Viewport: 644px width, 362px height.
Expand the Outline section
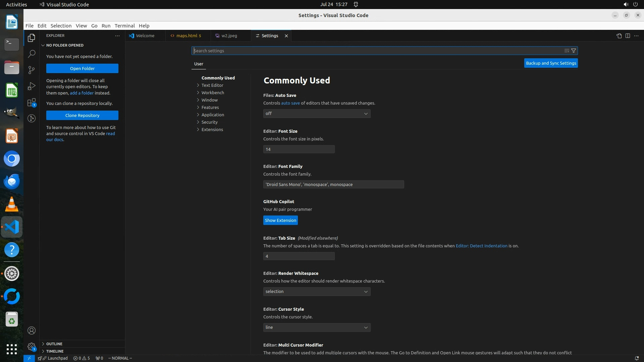pos(54,344)
